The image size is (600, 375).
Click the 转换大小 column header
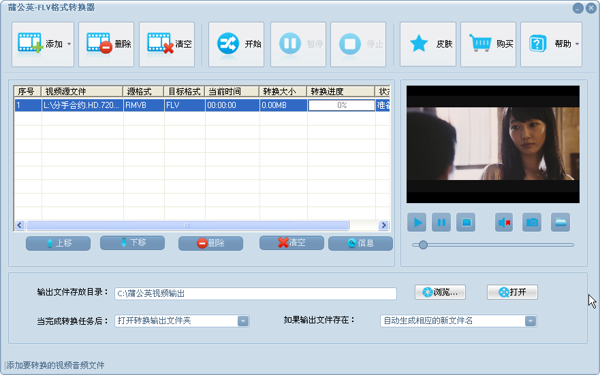click(283, 91)
